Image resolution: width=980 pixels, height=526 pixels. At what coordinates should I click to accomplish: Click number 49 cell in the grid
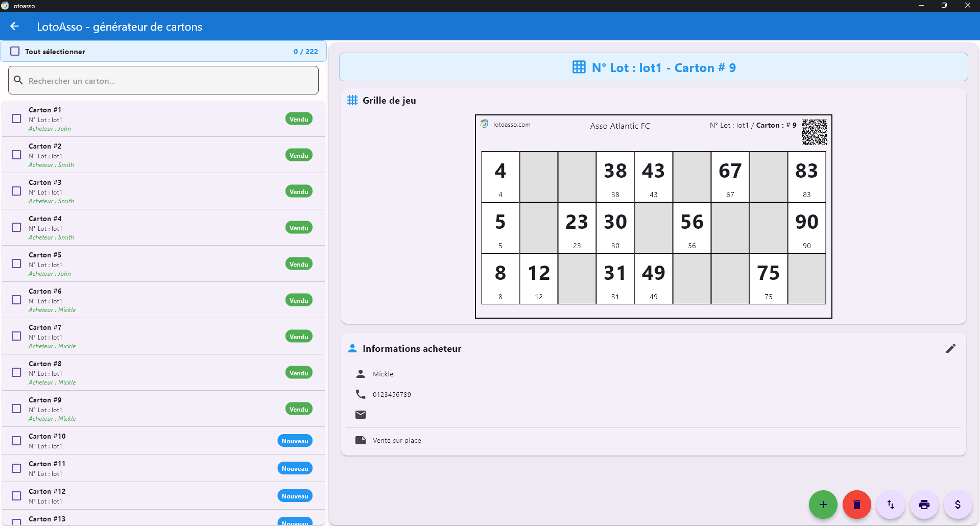pyautogui.click(x=653, y=278)
